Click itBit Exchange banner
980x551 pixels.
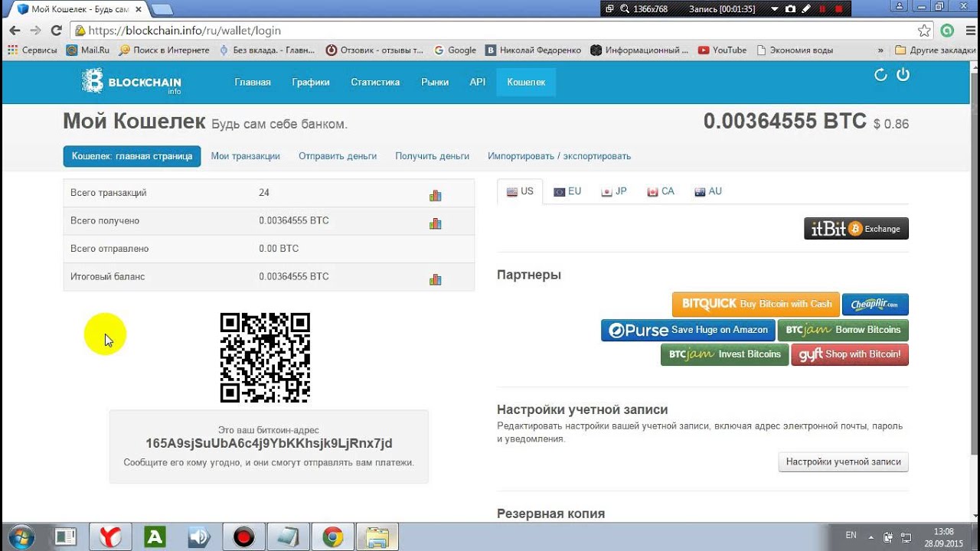(x=856, y=228)
